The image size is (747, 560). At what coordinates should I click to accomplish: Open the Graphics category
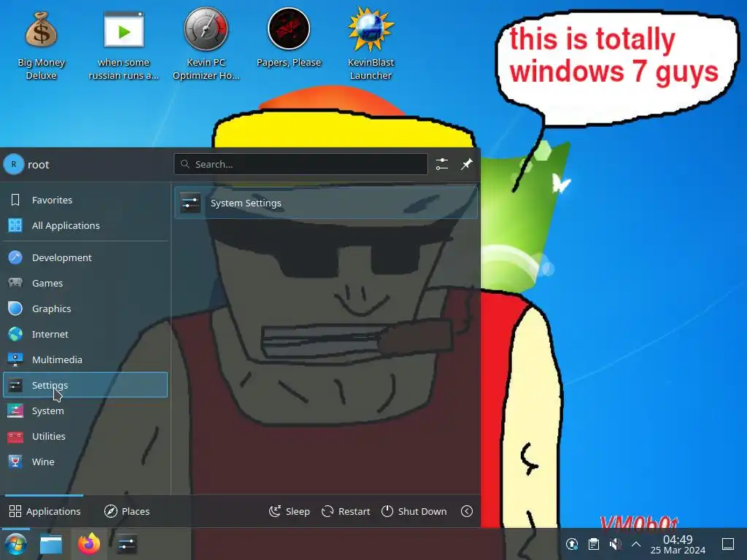point(85,308)
